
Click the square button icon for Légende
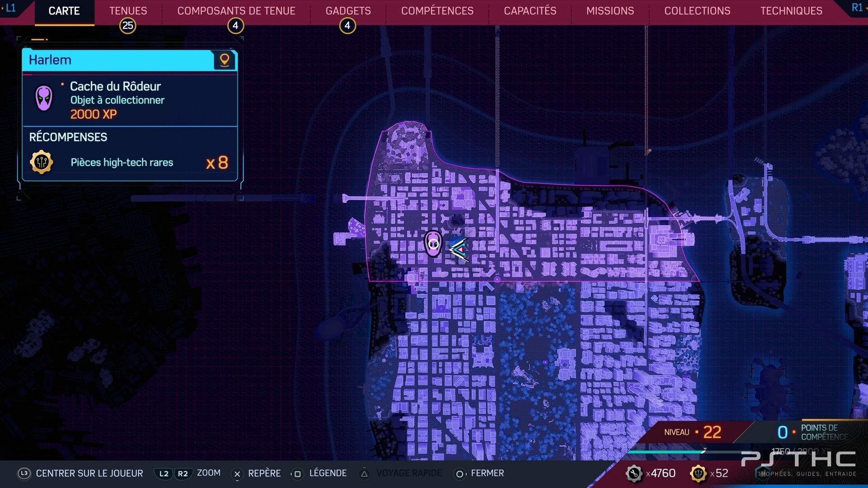(x=297, y=474)
